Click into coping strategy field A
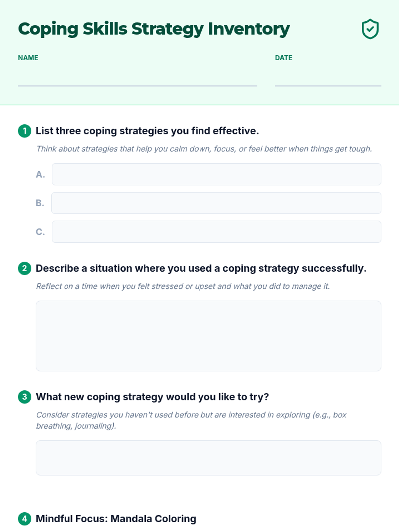This screenshot has height=532, width=399. [x=216, y=174]
